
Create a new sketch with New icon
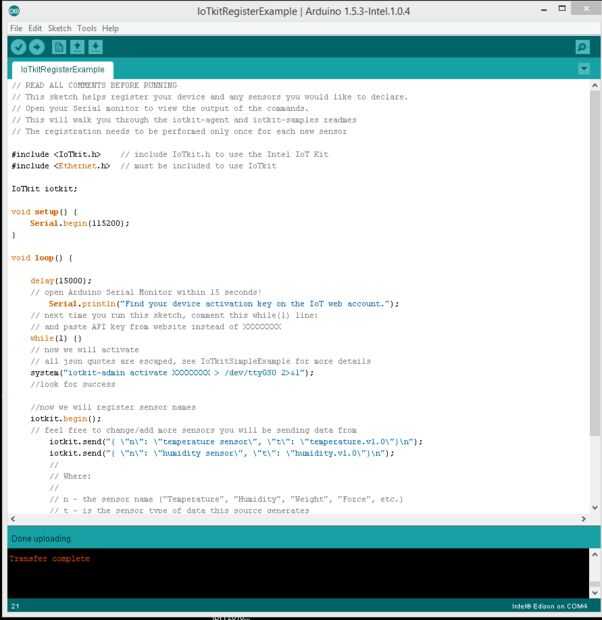click(x=59, y=47)
